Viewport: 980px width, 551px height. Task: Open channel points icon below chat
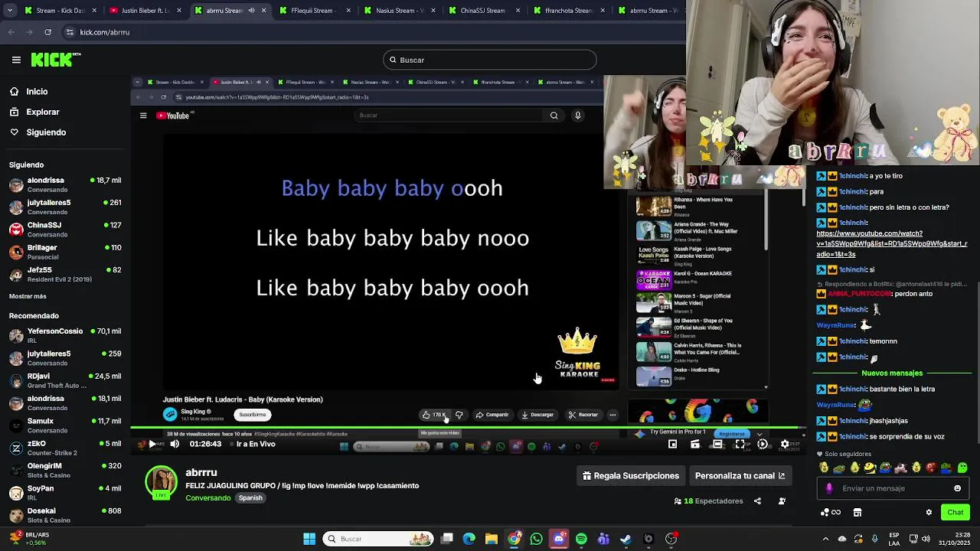tap(831, 513)
